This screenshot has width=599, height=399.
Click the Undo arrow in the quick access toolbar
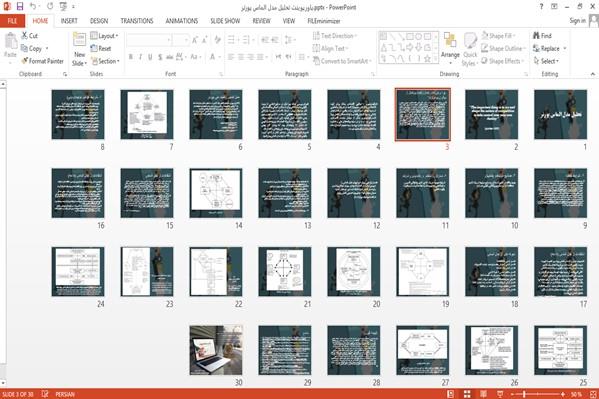(x=33, y=6)
